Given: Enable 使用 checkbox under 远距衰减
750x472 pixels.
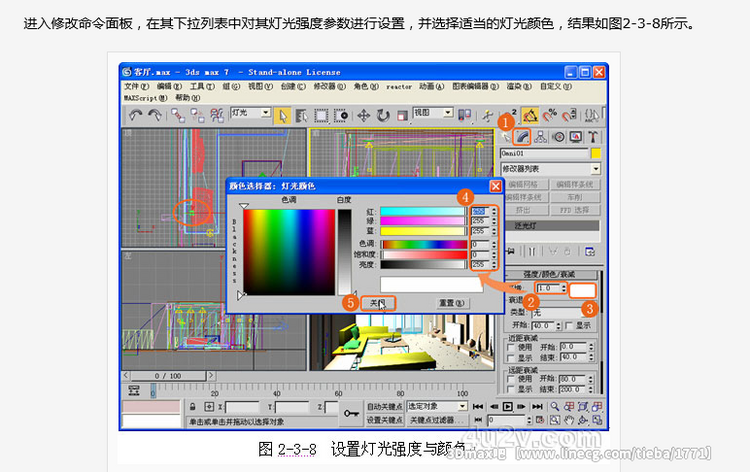Looking at the screenshot, I should pos(511,379).
